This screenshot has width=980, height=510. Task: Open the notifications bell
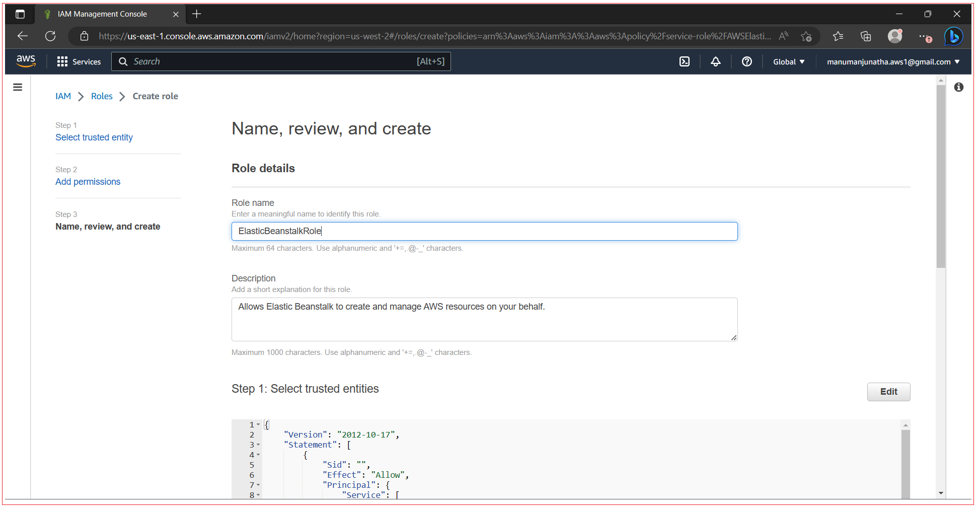(715, 61)
